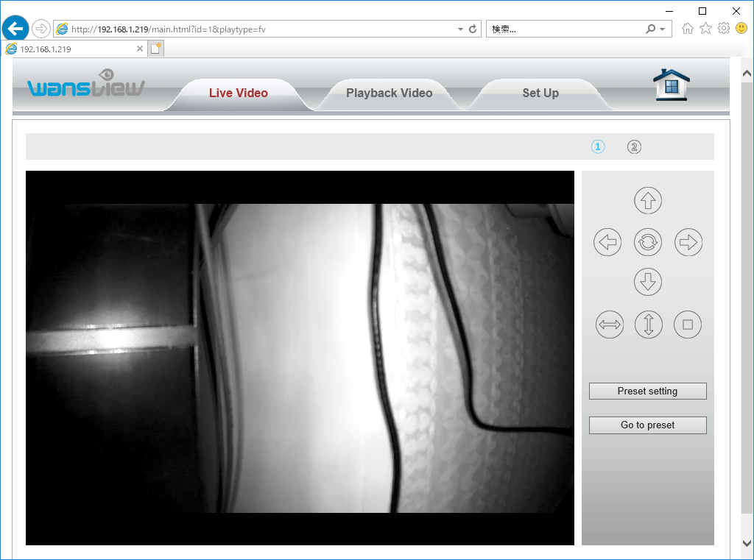The height and width of the screenshot is (560, 754).
Task: Open the browser Home icon
Action: (x=688, y=29)
